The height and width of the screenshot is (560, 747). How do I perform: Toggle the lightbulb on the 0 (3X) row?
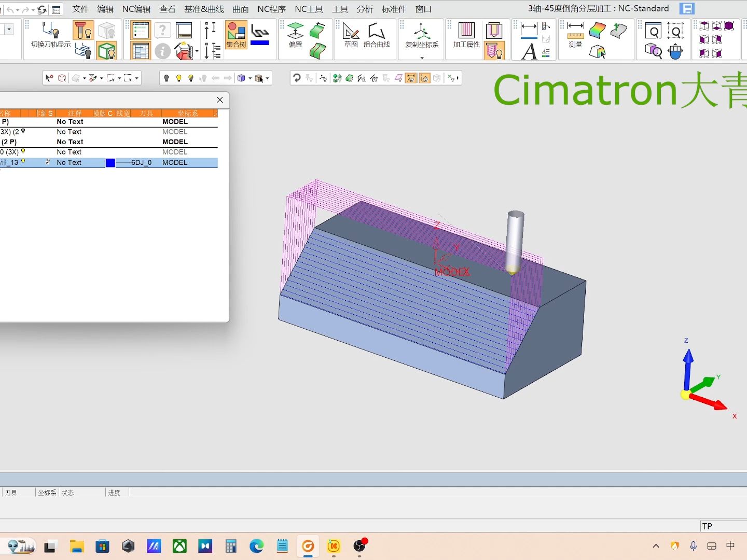(23, 151)
